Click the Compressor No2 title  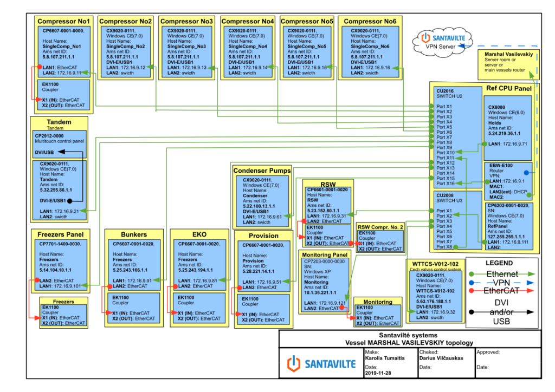point(125,21)
